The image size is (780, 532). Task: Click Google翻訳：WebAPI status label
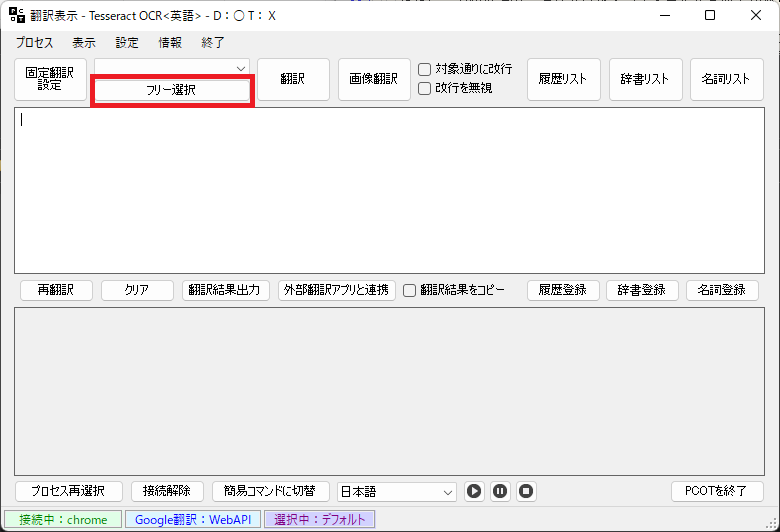193,520
